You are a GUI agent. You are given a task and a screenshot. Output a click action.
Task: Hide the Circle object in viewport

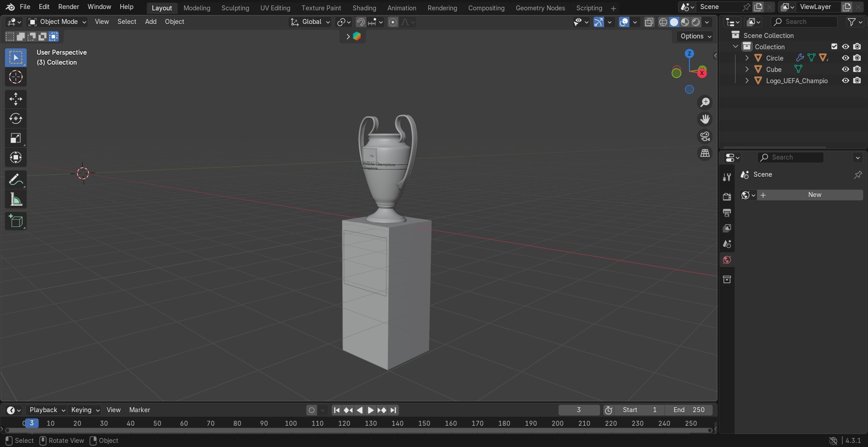[x=845, y=58]
